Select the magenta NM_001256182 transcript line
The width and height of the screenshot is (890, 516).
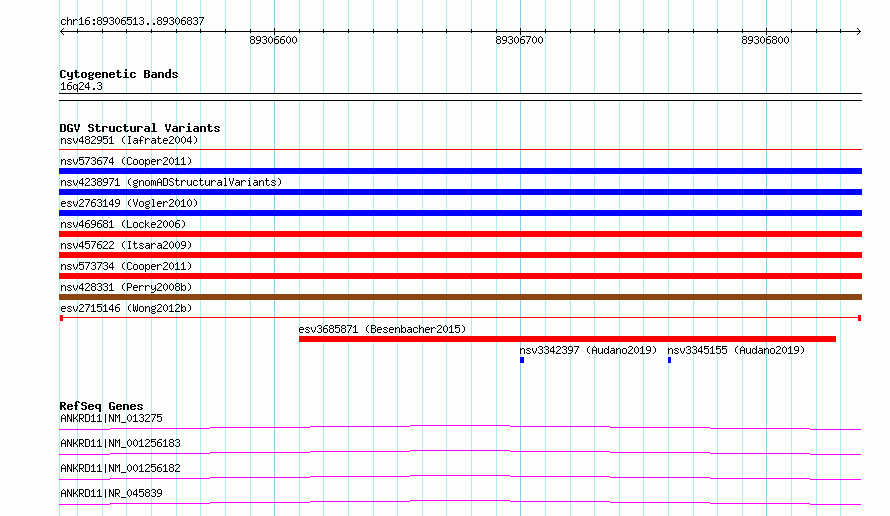460,477
